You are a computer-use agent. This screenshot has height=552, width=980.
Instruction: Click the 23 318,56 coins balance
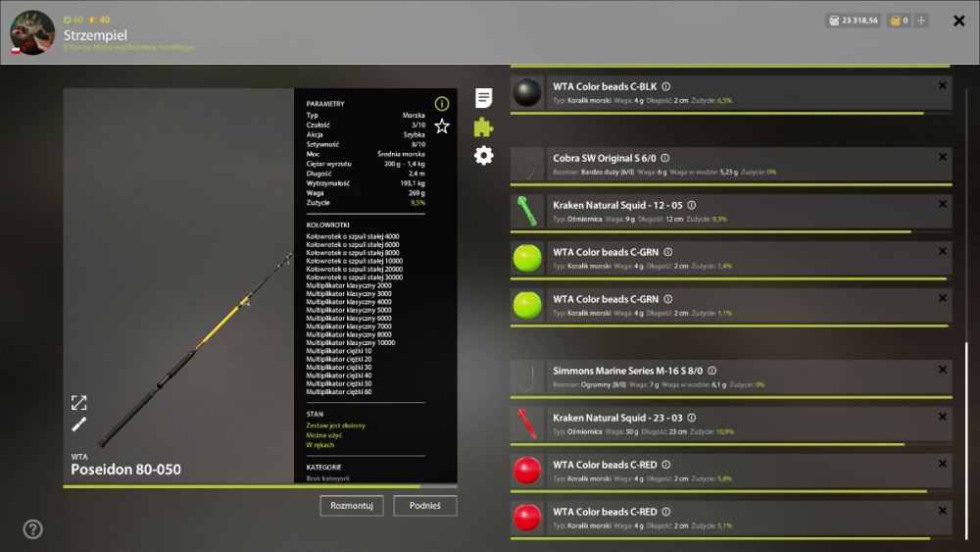854,21
